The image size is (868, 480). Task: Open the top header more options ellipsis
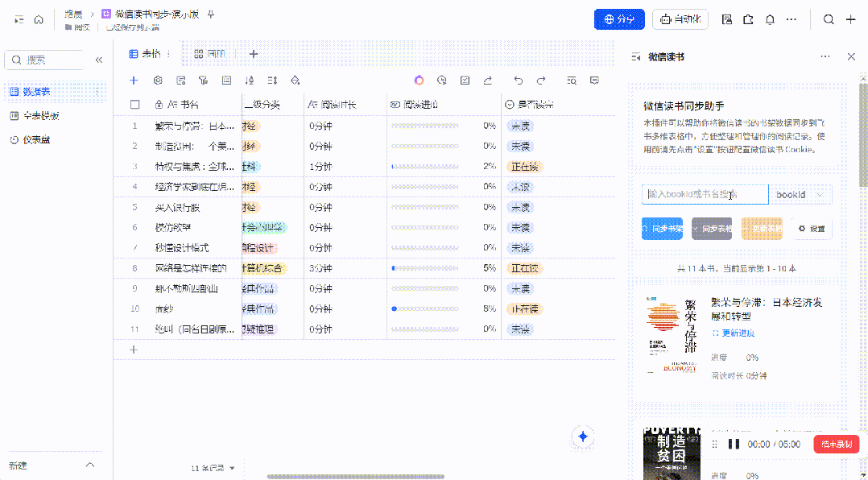792,19
